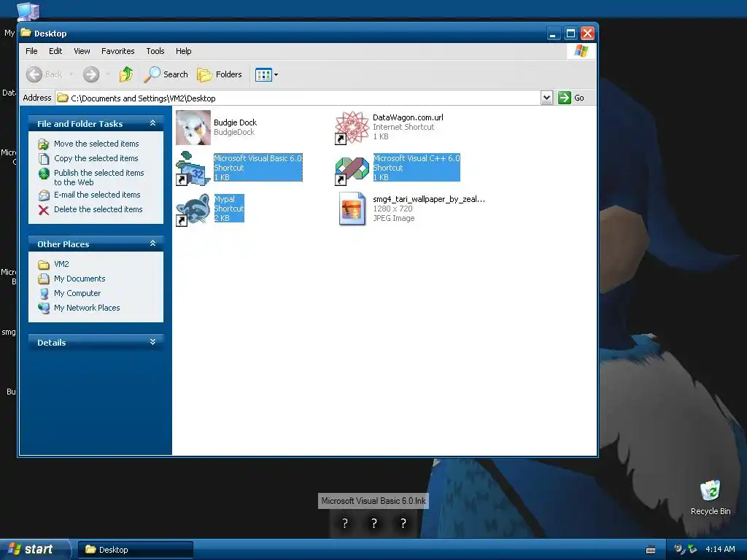
Task: Click the Mypal file name text
Action: (x=225, y=199)
